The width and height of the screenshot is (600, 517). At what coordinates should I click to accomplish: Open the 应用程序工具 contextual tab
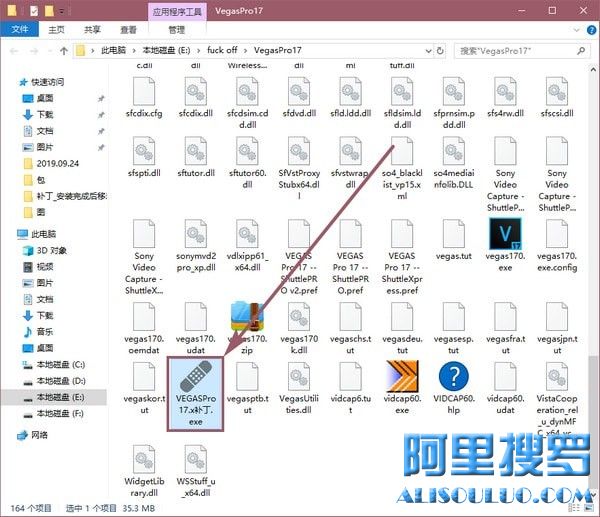(177, 11)
